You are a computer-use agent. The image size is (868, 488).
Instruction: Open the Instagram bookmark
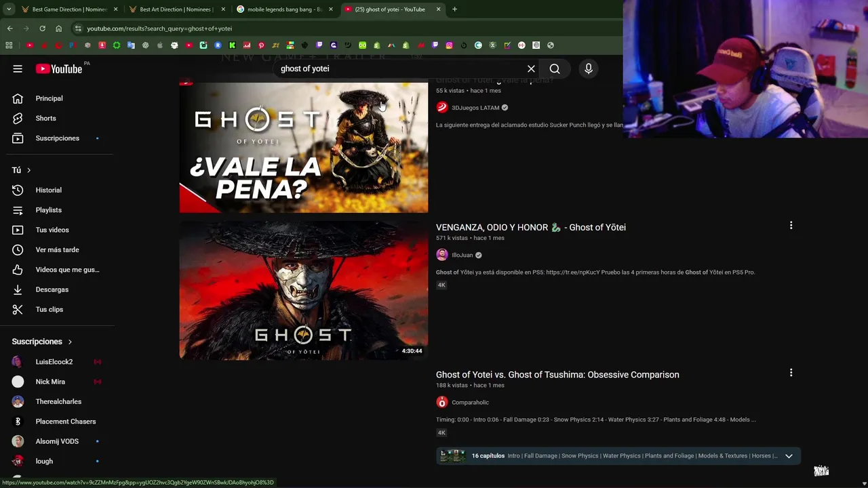coord(449,45)
